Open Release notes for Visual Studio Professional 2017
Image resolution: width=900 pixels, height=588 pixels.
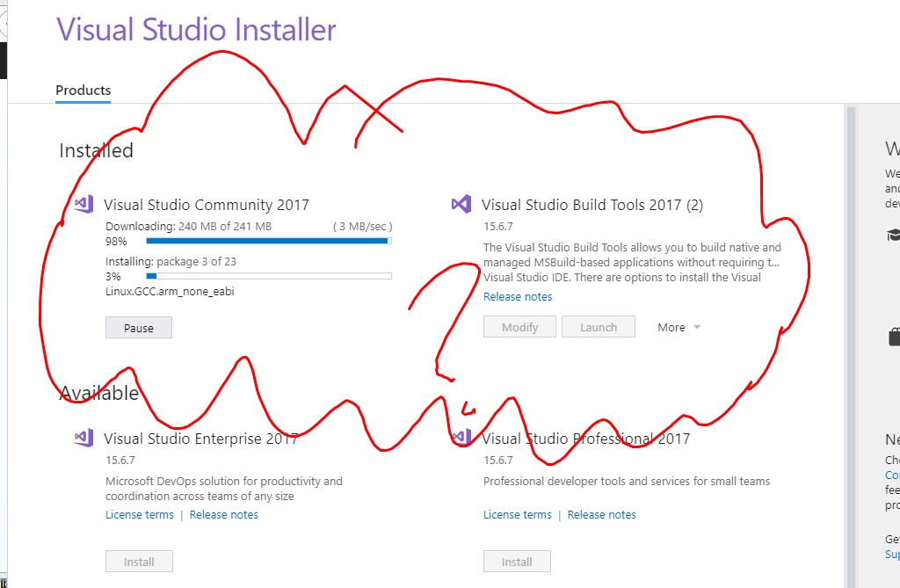(601, 514)
